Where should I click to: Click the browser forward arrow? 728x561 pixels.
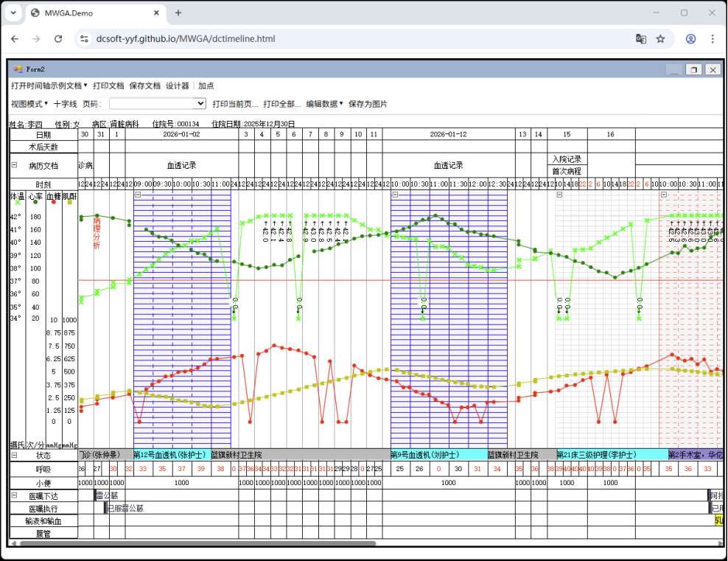[x=36, y=39]
